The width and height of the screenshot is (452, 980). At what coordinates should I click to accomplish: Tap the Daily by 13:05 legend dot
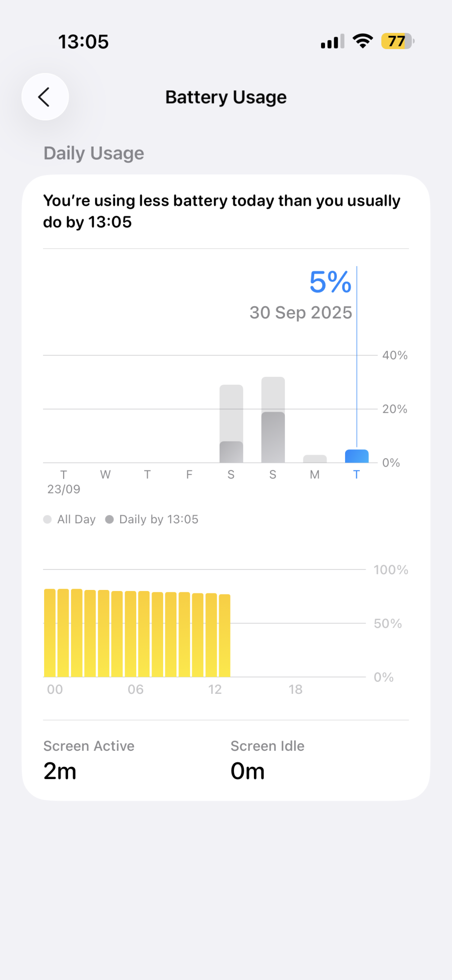coord(109,519)
